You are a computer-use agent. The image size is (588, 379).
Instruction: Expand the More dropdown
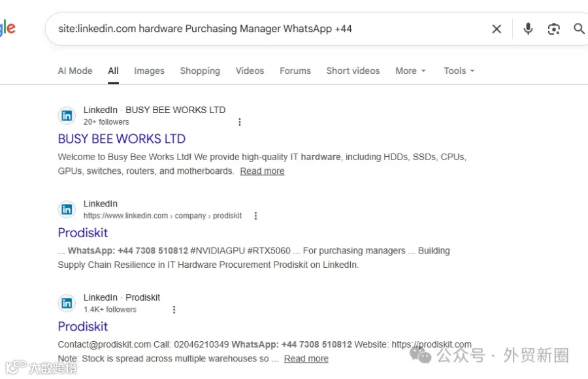(x=411, y=71)
